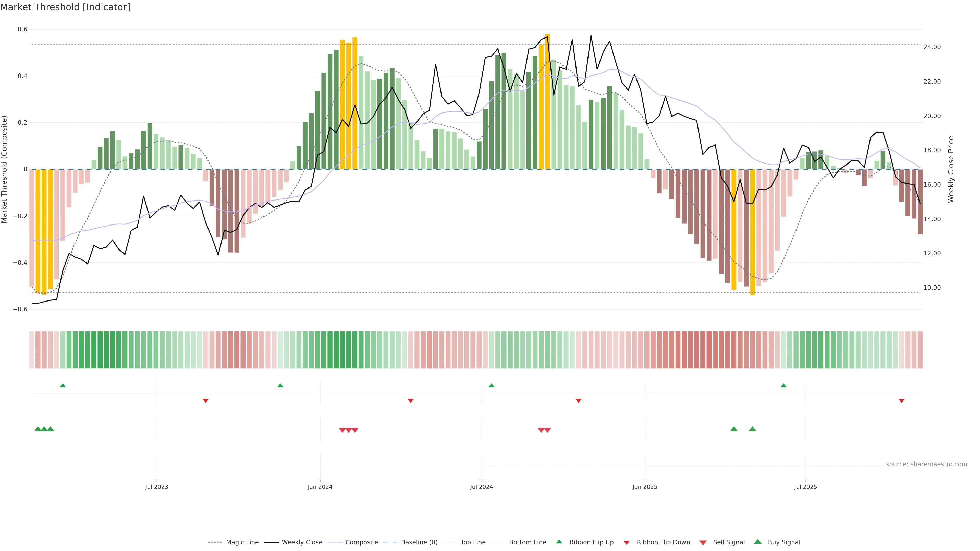
Task: Click the Jan 2024 x-axis label
Action: point(320,487)
